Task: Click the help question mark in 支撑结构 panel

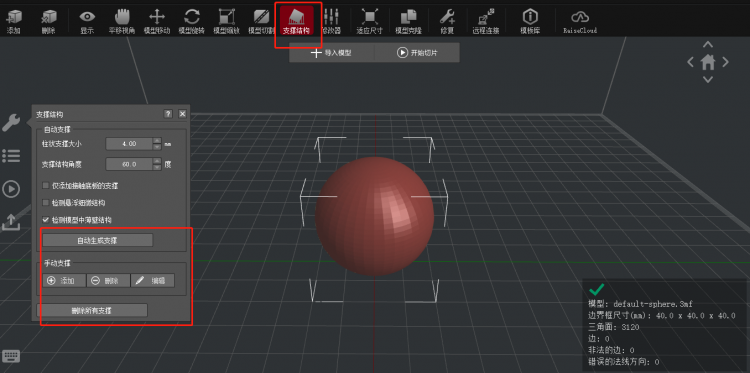Action: pyautogui.click(x=168, y=114)
